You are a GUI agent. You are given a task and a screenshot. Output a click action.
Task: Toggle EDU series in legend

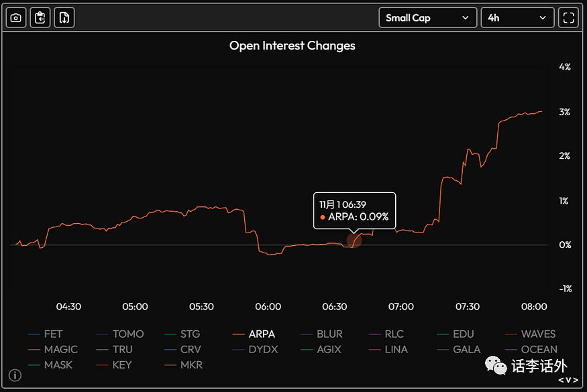[456, 334]
